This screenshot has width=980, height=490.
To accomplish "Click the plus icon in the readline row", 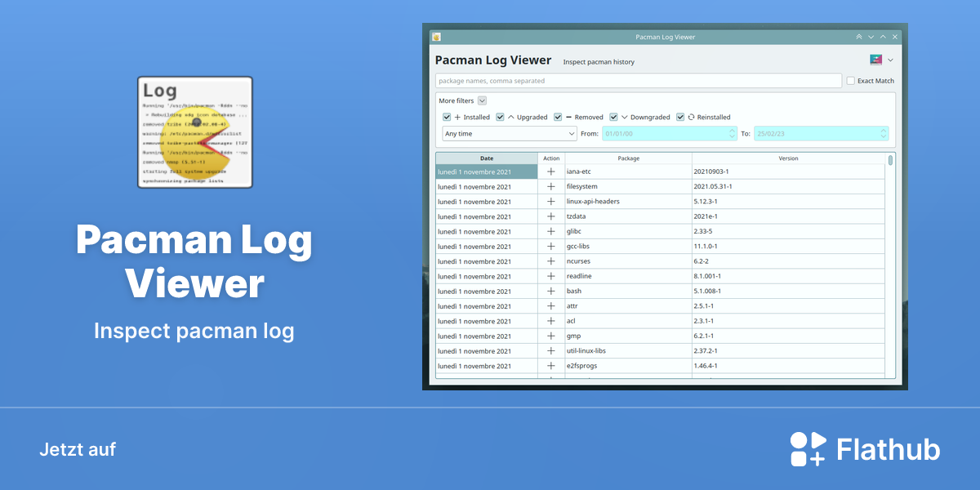I will point(551,276).
